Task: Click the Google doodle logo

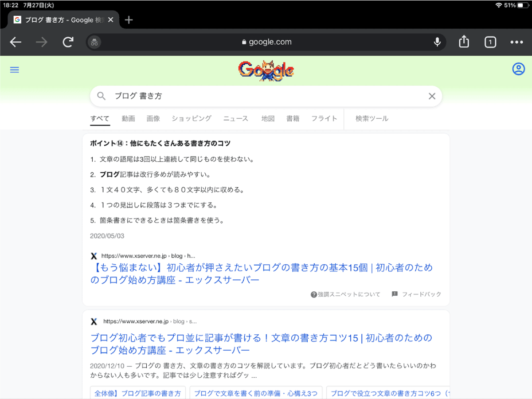Action: click(266, 71)
